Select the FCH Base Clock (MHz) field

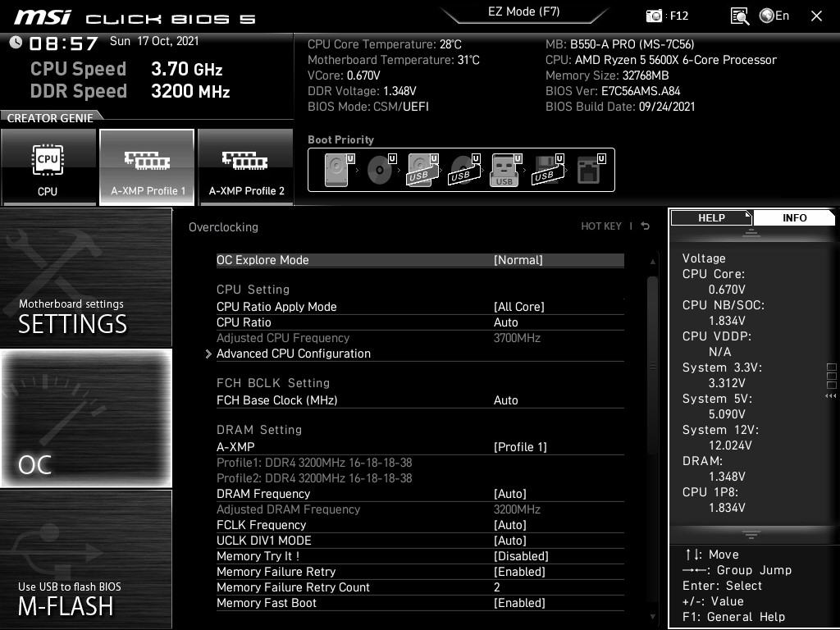click(x=420, y=400)
